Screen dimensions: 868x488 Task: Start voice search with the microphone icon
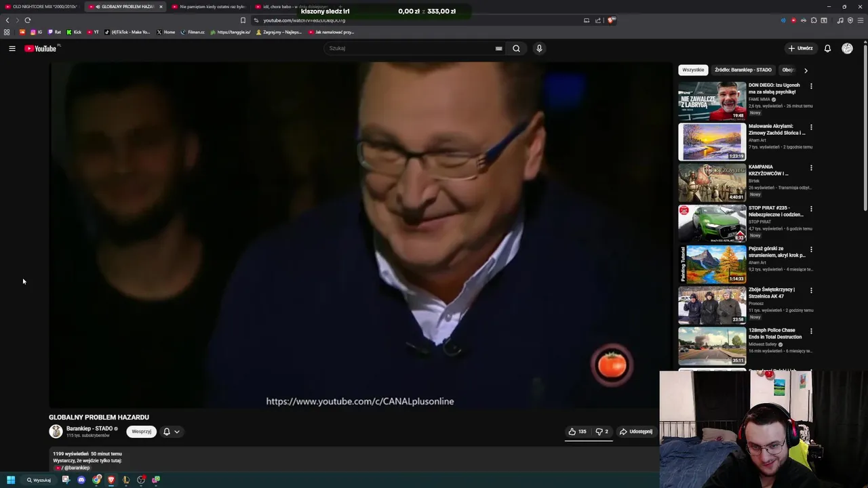click(x=539, y=48)
